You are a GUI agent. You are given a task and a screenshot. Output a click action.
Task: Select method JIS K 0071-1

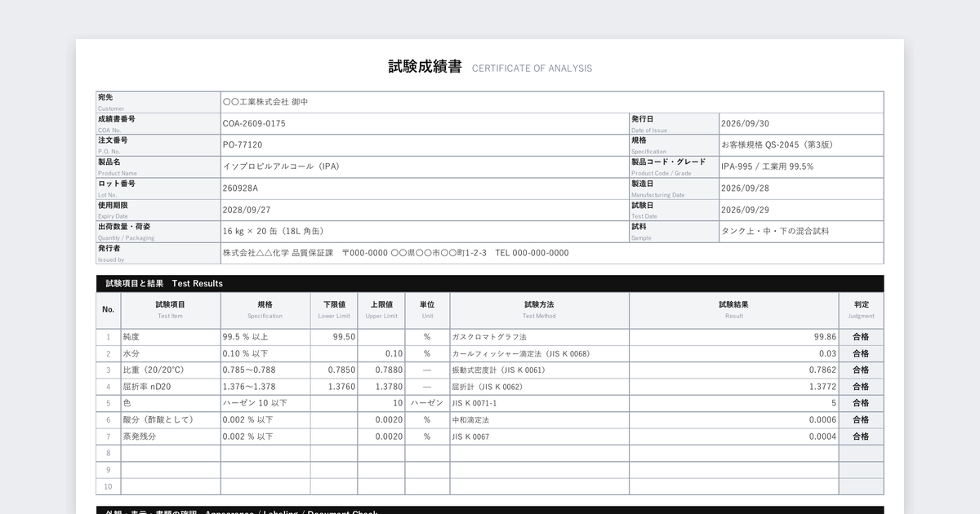pyautogui.click(x=539, y=403)
